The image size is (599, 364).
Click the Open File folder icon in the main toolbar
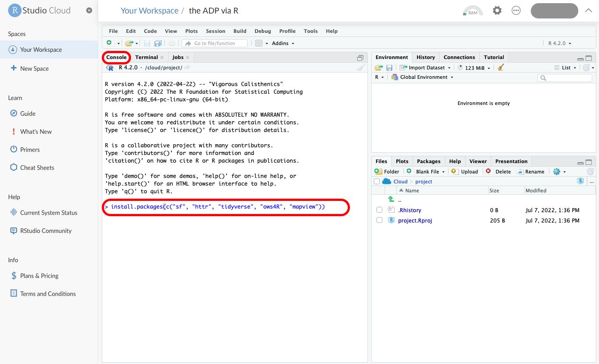[x=129, y=43]
